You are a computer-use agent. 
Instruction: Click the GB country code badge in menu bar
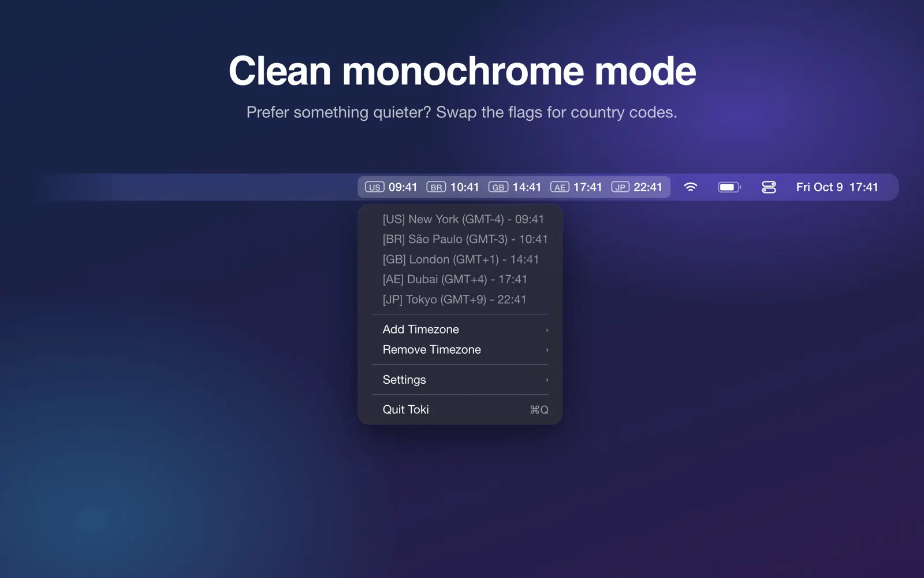pyautogui.click(x=498, y=187)
